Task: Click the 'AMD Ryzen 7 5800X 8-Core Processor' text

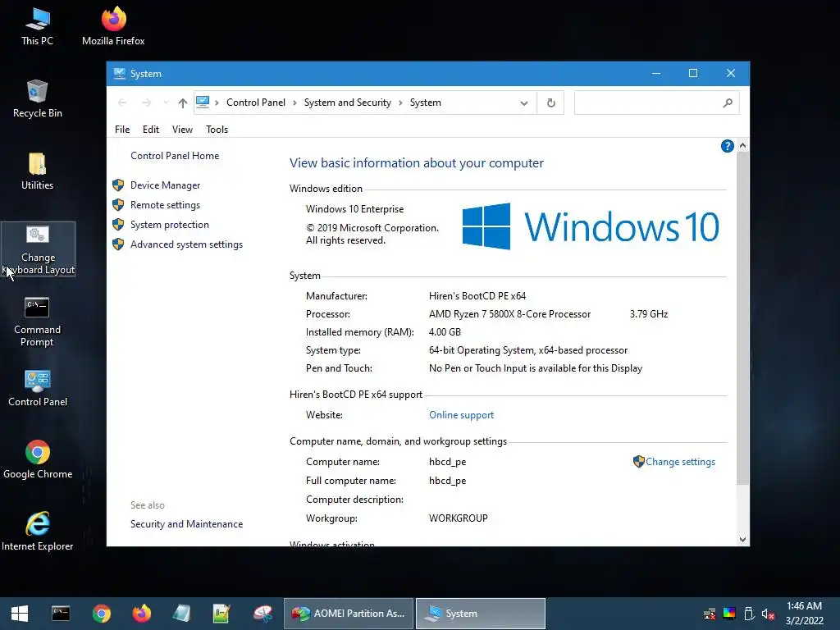Action: pos(509,314)
